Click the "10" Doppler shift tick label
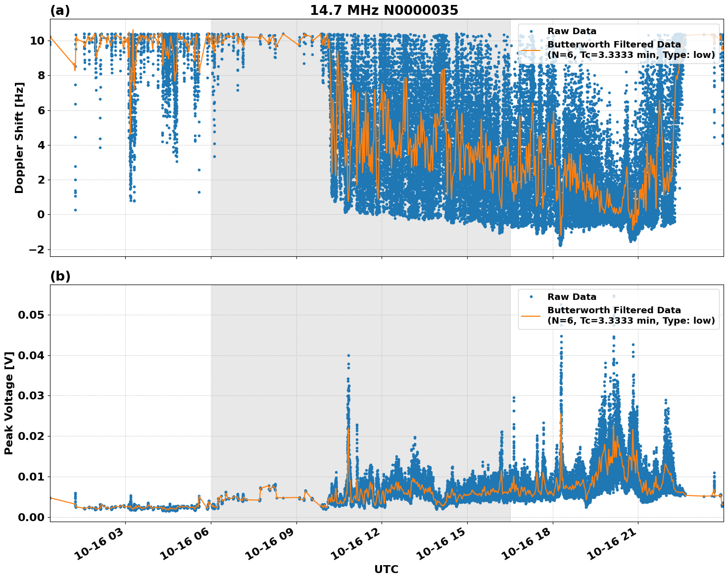The width and height of the screenshot is (728, 580). tap(37, 41)
